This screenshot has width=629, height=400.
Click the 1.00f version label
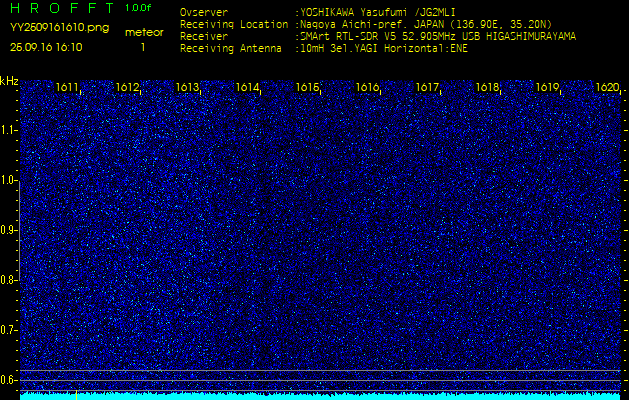pyautogui.click(x=139, y=8)
